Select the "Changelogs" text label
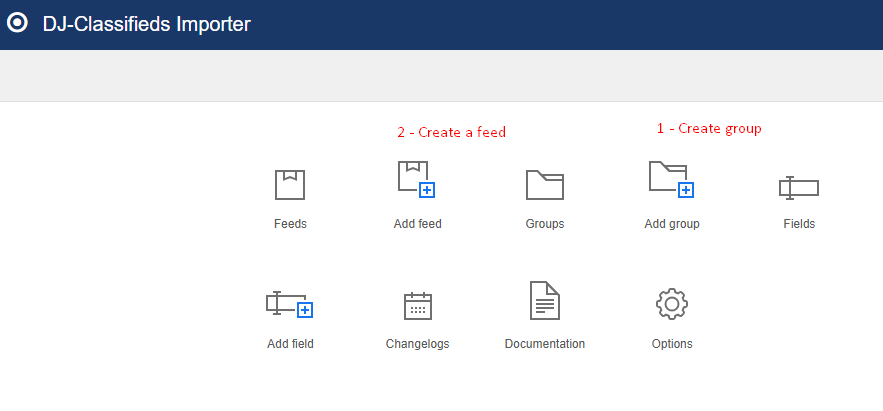This screenshot has height=411, width=883. coord(417,344)
